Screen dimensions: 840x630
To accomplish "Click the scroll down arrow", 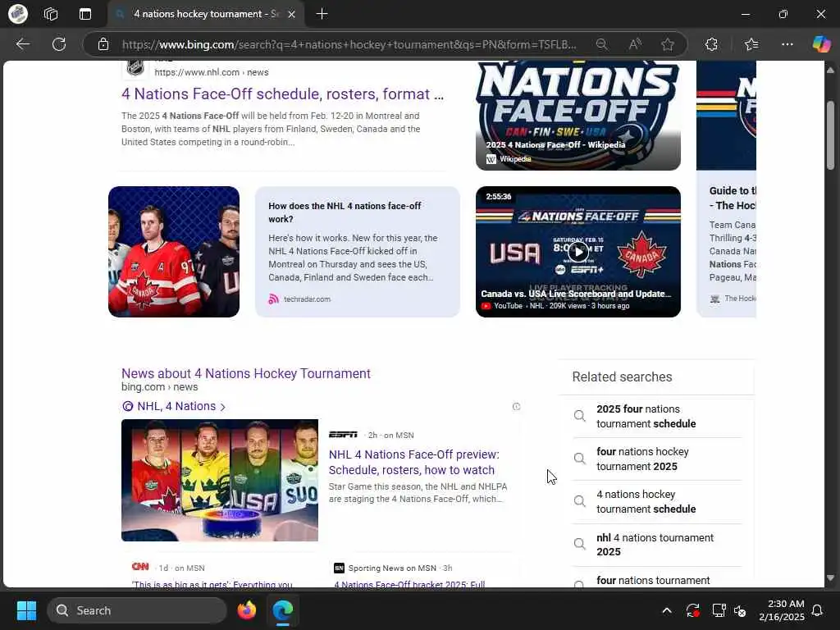I will click(x=830, y=578).
